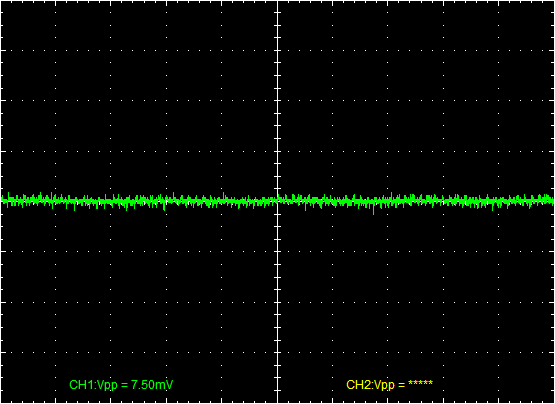The width and height of the screenshot is (555, 404).
Task: Select the 7.50mV value text
Action: click(x=152, y=385)
